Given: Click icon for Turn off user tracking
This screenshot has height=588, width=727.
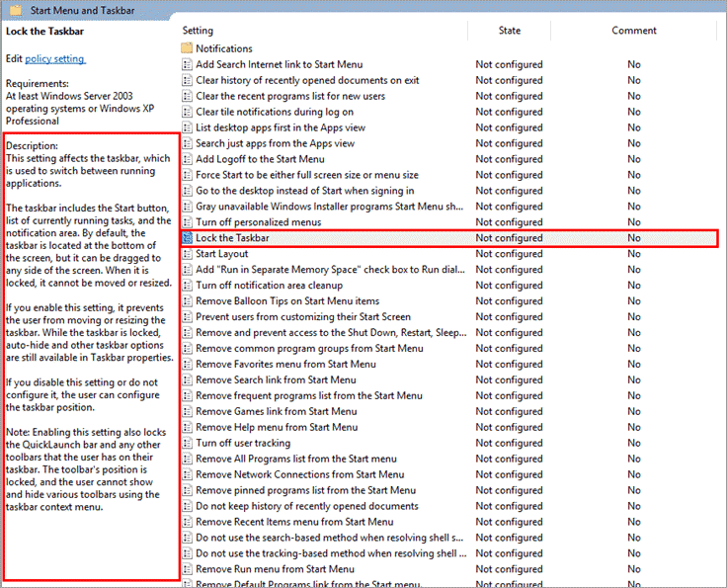Looking at the screenshot, I should click(187, 443).
